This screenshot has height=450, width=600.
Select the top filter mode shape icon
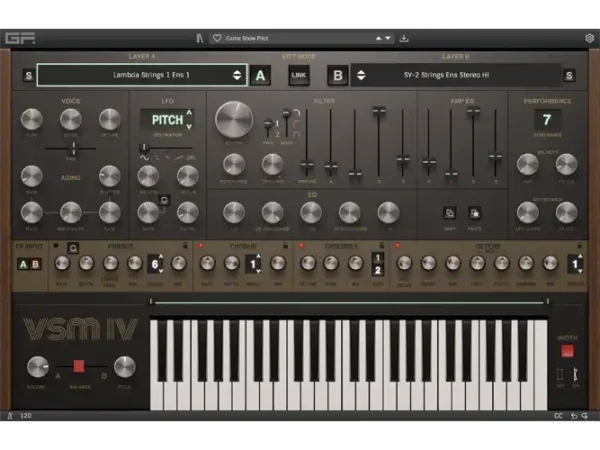(x=297, y=113)
